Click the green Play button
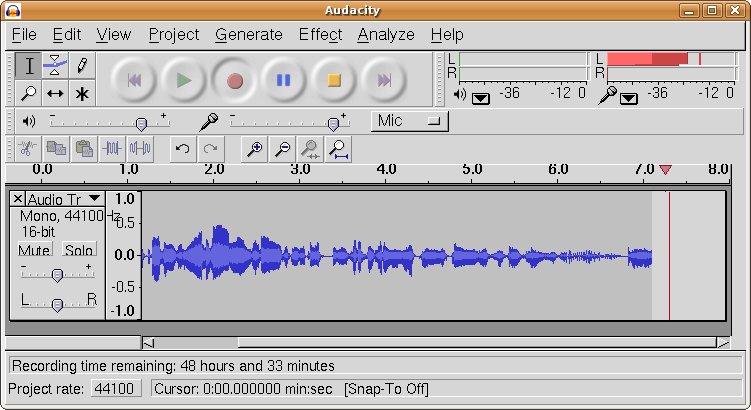Screen dimensions: 751x410 coord(184,80)
